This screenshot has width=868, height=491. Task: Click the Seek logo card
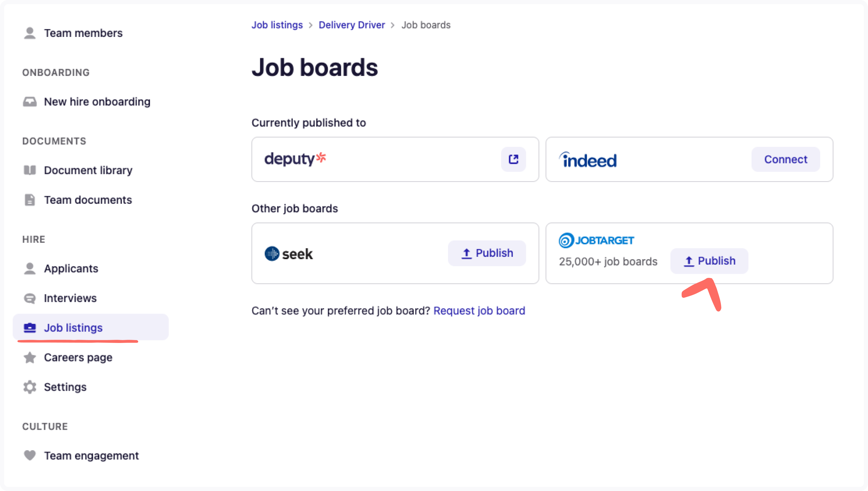coord(395,253)
